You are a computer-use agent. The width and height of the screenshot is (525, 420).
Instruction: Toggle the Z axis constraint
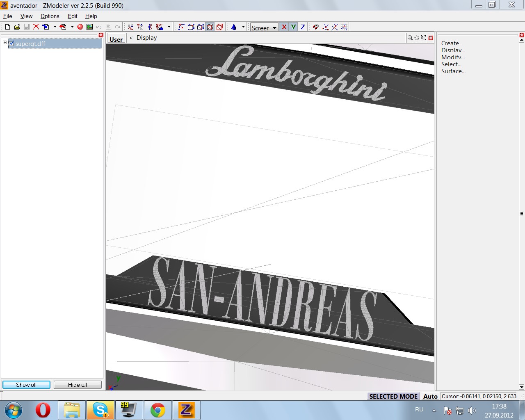(x=303, y=27)
